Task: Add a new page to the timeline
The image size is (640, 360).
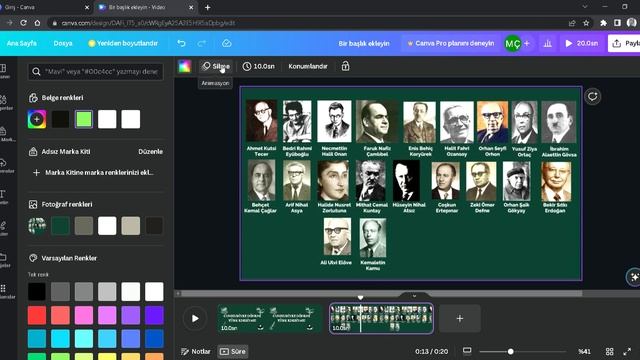Action: tap(460, 318)
